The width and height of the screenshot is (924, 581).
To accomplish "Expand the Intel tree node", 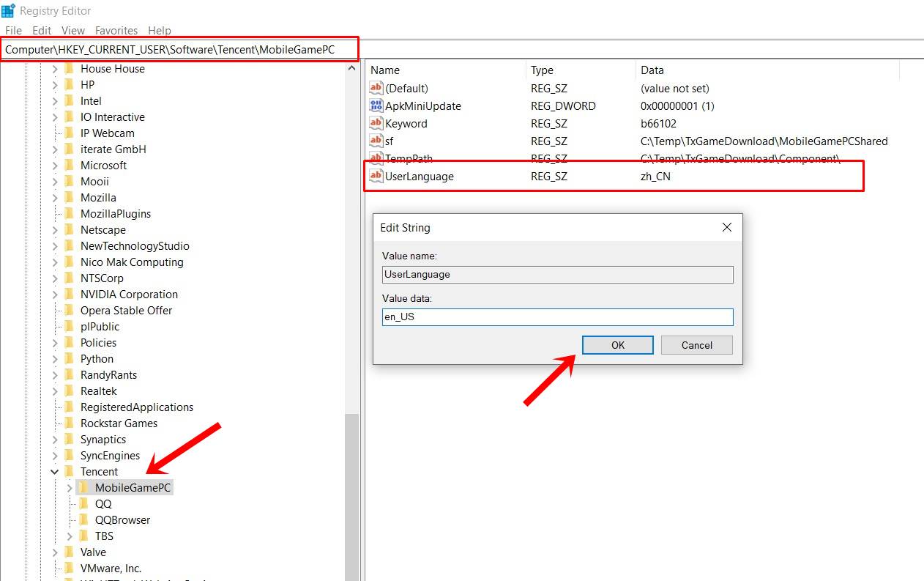I will point(55,101).
